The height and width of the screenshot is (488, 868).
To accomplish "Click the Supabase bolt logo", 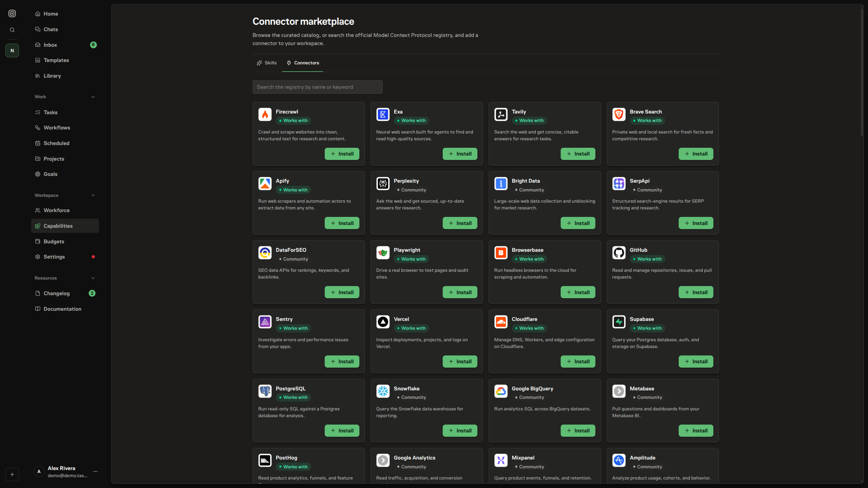I will (x=619, y=322).
